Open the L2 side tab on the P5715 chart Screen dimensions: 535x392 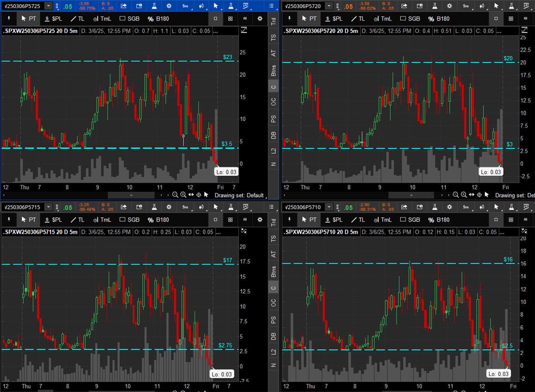[273, 351]
